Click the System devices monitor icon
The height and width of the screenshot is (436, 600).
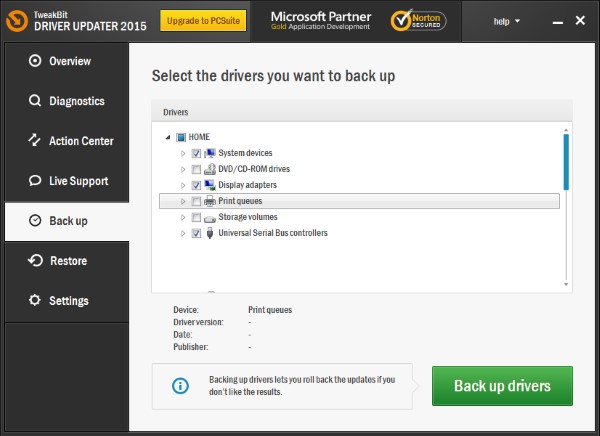(210, 153)
